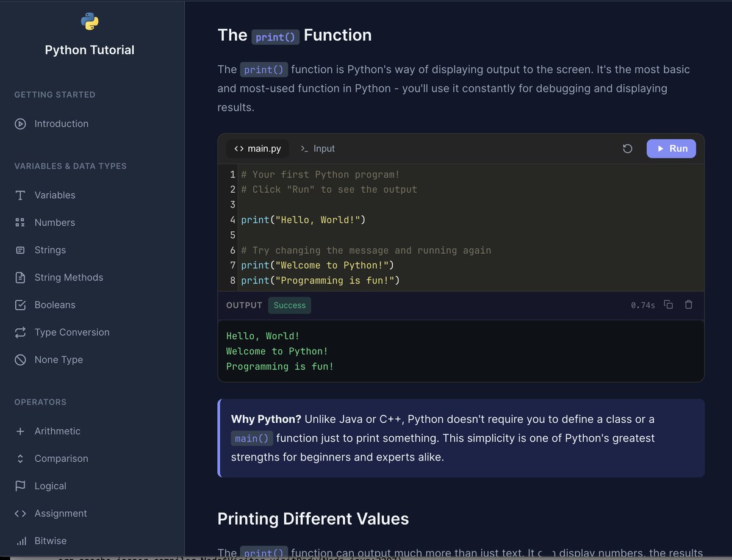
Task: Clear the output with the trash icon
Action: tap(689, 304)
